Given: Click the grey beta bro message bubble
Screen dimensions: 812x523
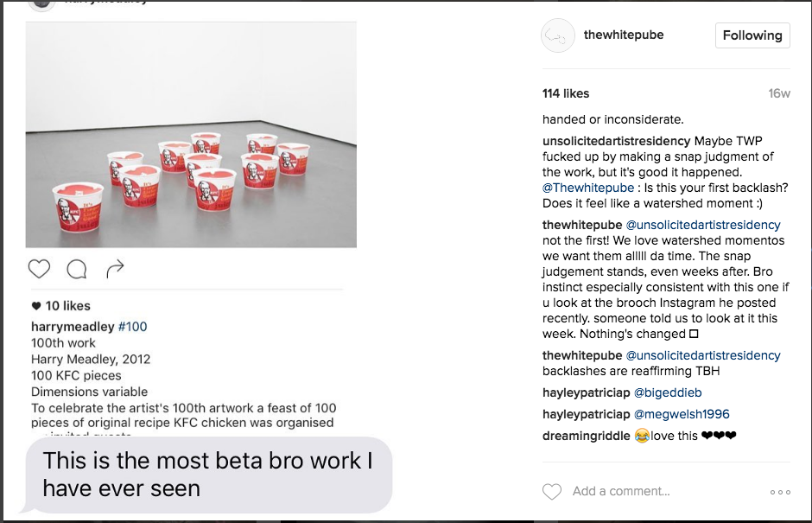Looking at the screenshot, I should 207,475.
